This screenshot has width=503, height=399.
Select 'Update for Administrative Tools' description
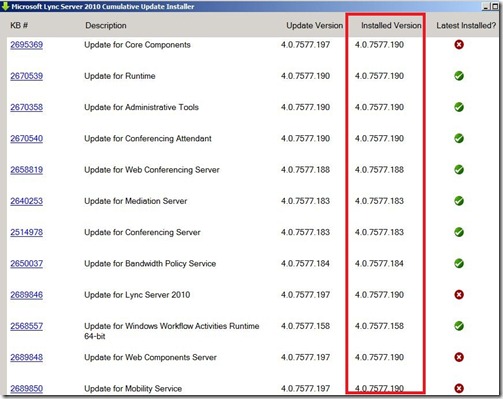141,107
